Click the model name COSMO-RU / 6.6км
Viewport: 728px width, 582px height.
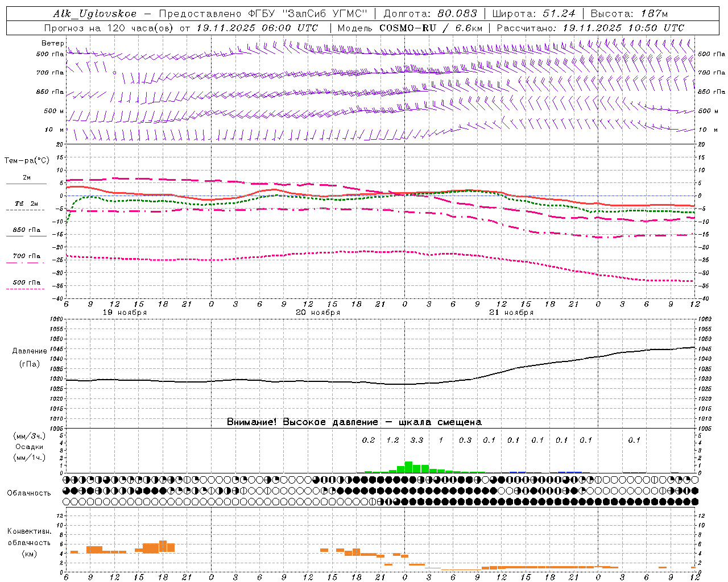tap(431, 28)
